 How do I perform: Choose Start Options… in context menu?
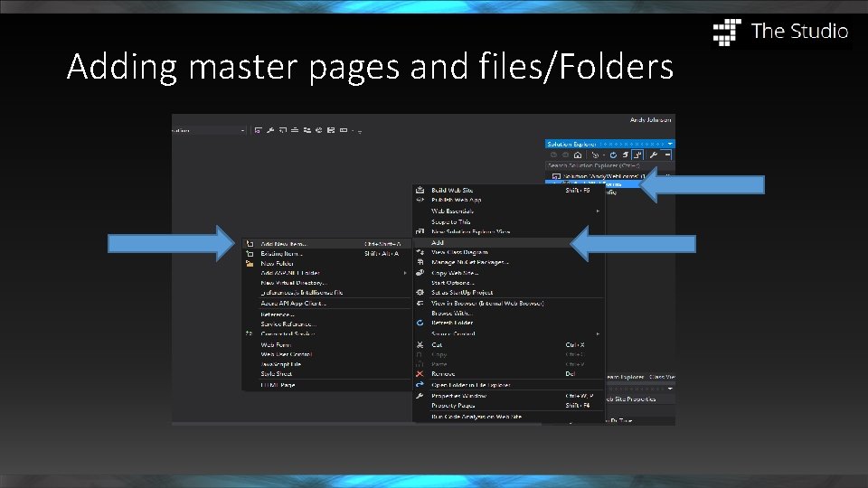pos(452,283)
